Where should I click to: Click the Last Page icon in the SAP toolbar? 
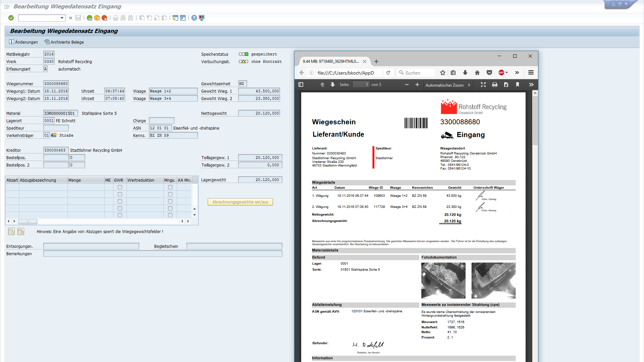pyautogui.click(x=164, y=18)
